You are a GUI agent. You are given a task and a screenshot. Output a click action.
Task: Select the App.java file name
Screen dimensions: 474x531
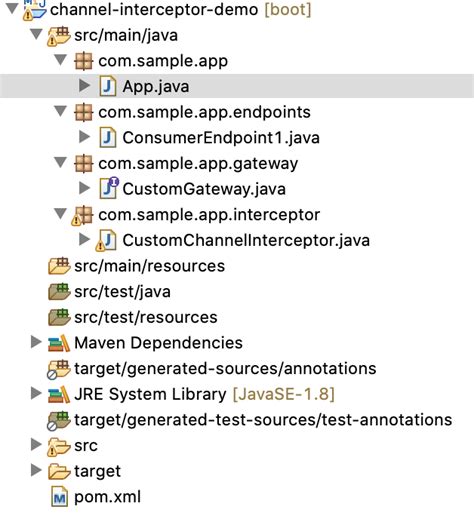pos(156,87)
